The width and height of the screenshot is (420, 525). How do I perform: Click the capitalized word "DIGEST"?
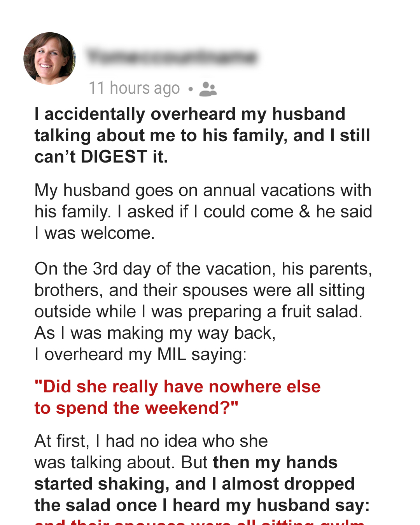(x=114, y=157)
